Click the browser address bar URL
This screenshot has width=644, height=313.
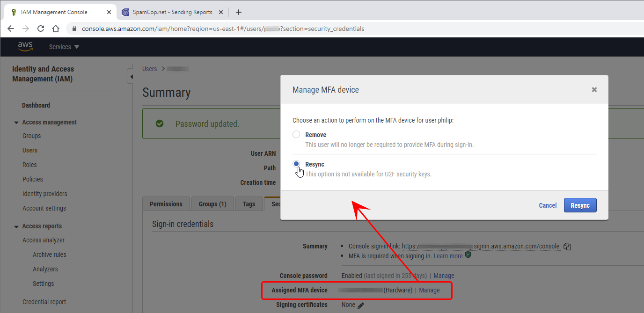223,29
